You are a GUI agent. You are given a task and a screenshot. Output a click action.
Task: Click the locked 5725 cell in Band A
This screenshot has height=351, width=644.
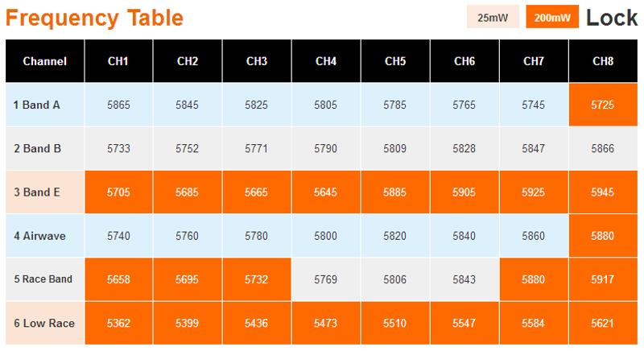coord(603,105)
